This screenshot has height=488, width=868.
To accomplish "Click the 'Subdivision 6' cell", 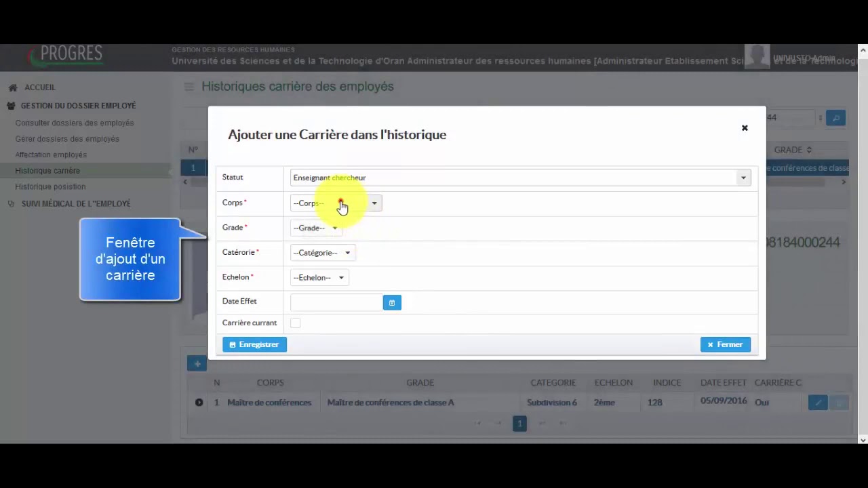I will pos(552,403).
